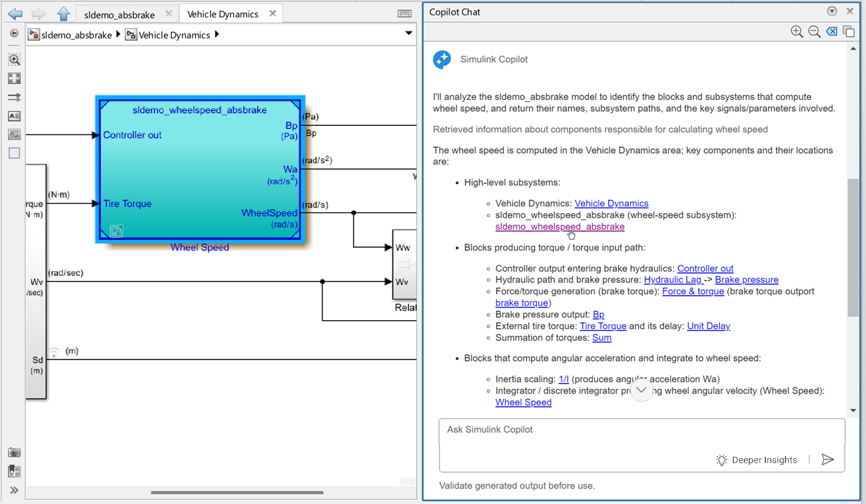Send the message to Simulink Copilot
Image resolution: width=866 pixels, height=504 pixels.
click(828, 459)
